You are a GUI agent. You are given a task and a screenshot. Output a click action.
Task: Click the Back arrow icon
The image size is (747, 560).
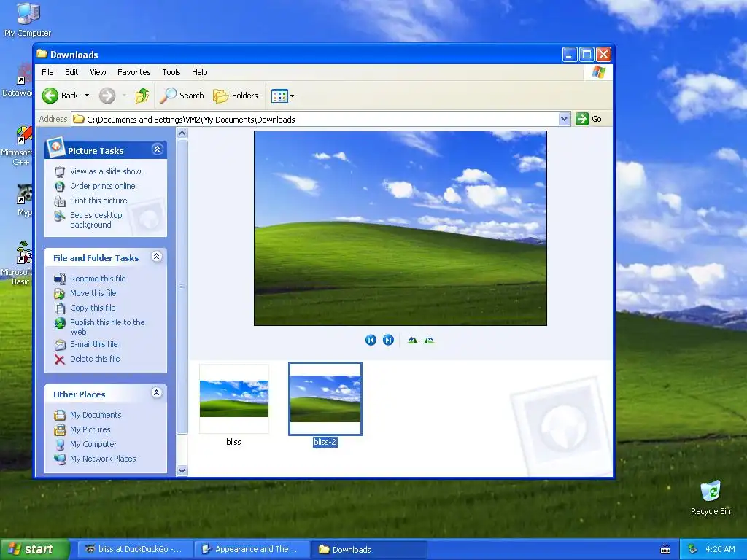click(x=50, y=96)
